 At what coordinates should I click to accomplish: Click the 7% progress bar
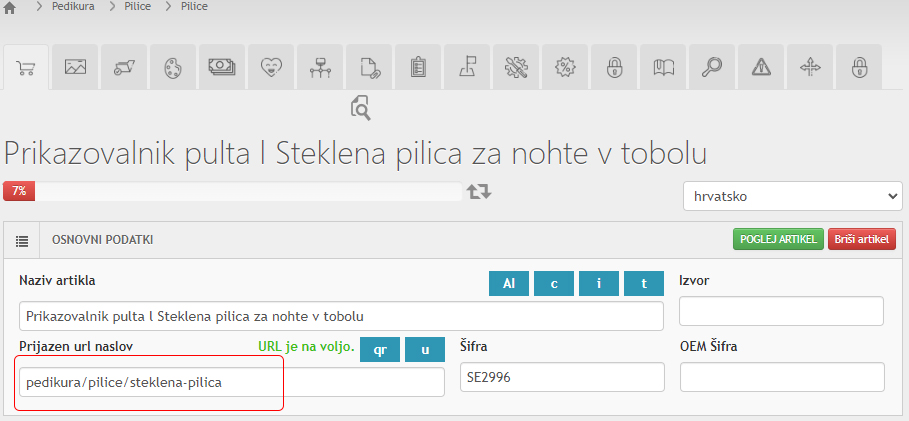pyautogui.click(x=232, y=190)
